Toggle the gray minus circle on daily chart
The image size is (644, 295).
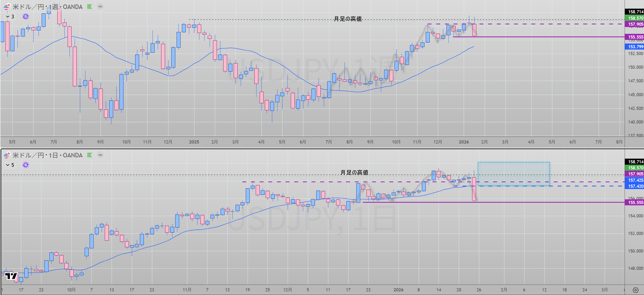coord(100,155)
